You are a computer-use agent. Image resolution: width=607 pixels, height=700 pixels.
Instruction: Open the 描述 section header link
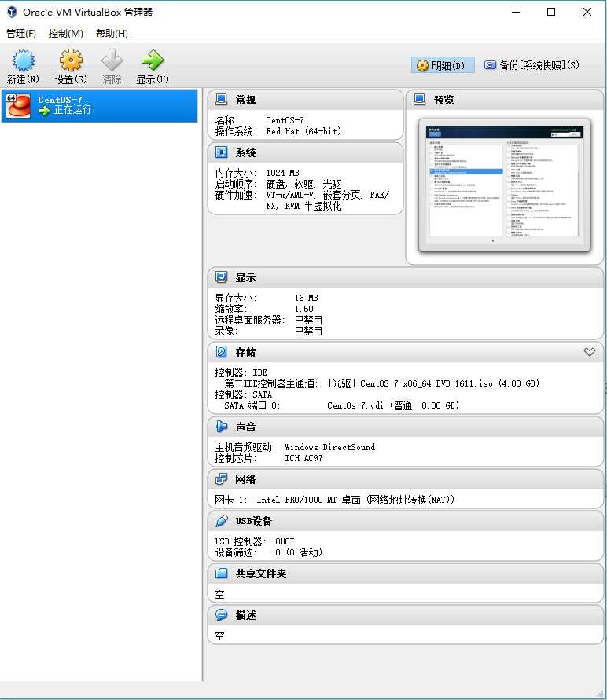(245, 615)
